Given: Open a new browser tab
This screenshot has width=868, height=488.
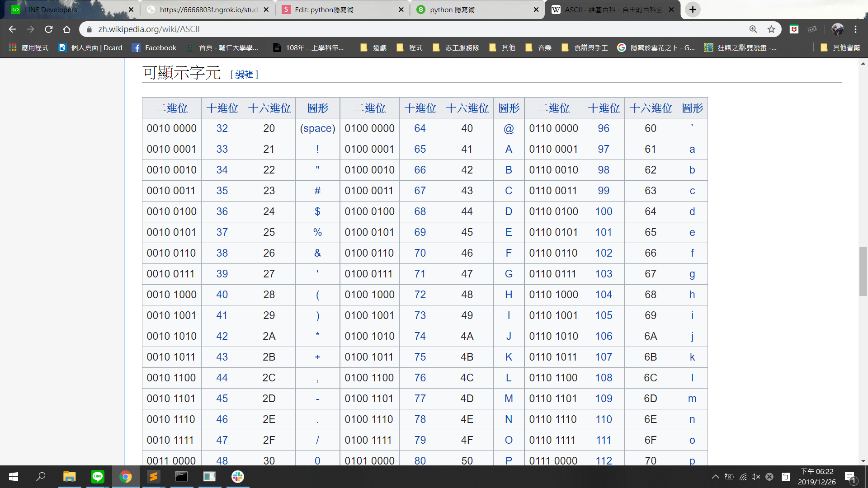Looking at the screenshot, I should click(693, 9).
